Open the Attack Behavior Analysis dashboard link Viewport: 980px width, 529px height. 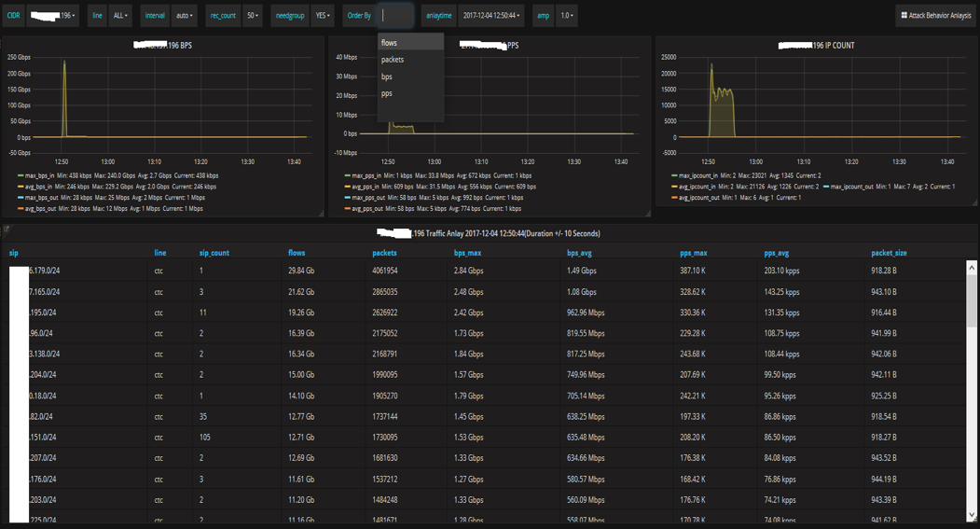tap(935, 16)
